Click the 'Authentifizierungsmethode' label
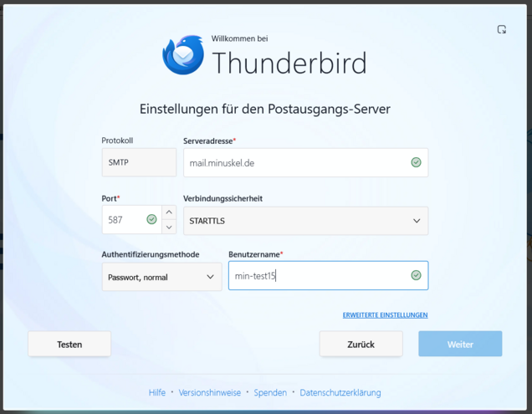The width and height of the screenshot is (532, 414). click(x=151, y=254)
